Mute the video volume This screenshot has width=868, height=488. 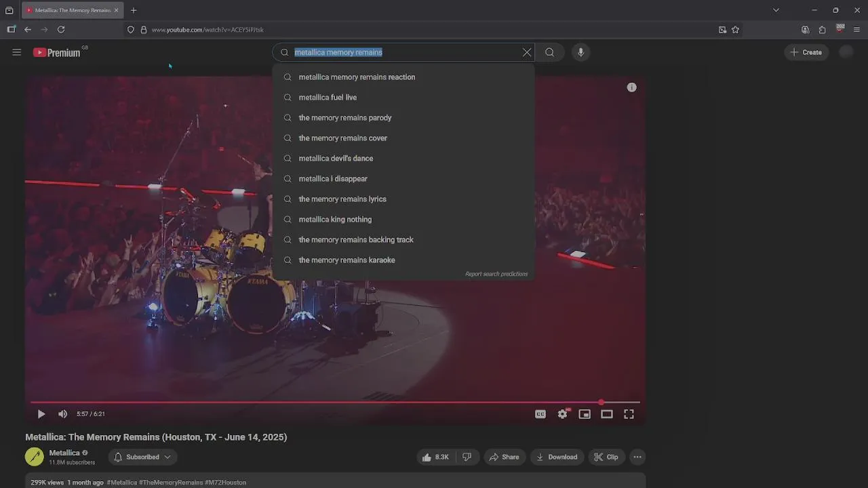[x=63, y=414]
